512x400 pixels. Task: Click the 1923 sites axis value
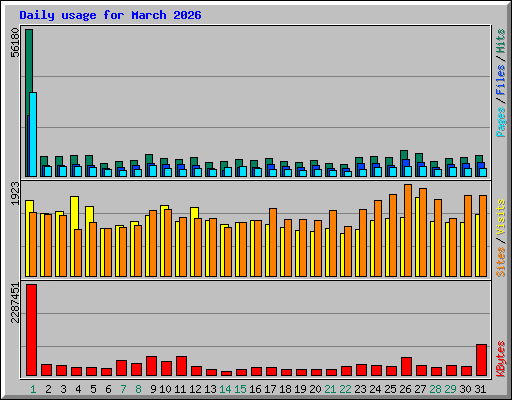pos(15,193)
